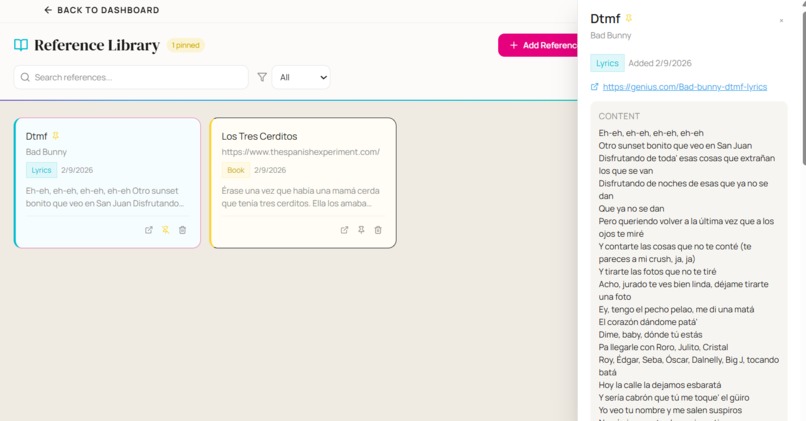This screenshot has height=421, width=806.
Task: Open the 'All' type filter dropdown
Action: 301,77
